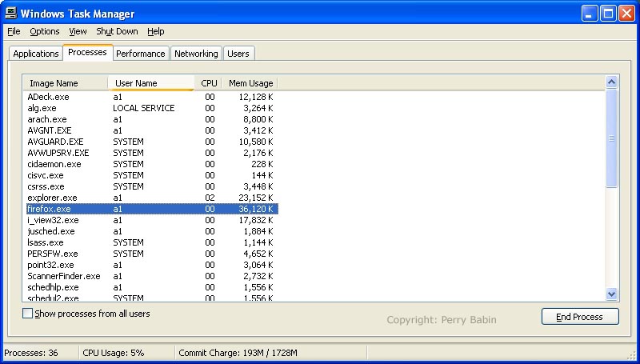Switch to the Performance tab
The width and height of the screenshot is (640, 364).
pyautogui.click(x=141, y=54)
